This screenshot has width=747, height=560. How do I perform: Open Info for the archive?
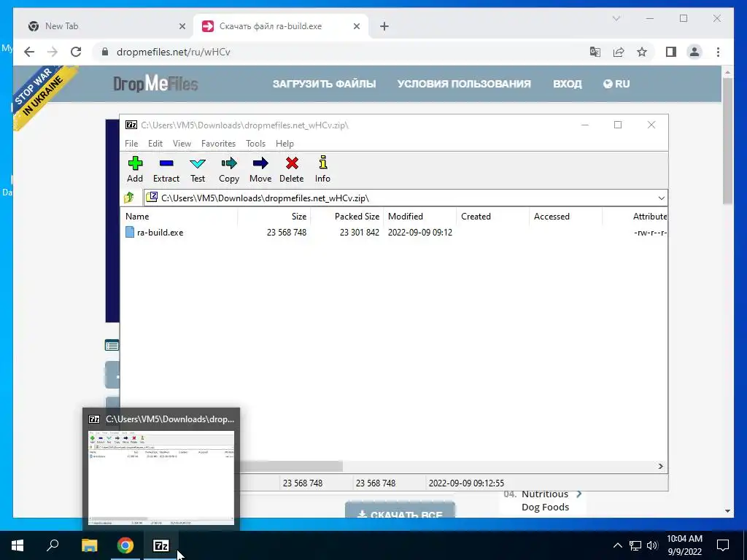tap(322, 169)
